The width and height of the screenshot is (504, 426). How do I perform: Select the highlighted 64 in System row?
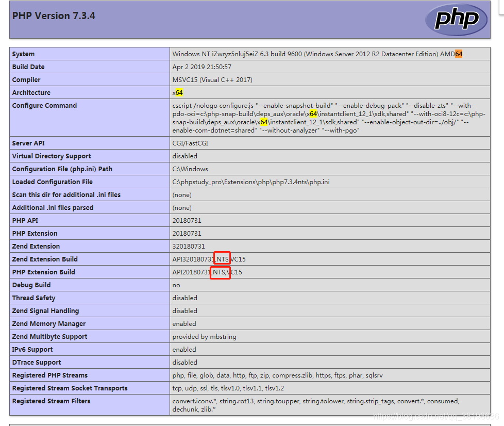pos(460,54)
